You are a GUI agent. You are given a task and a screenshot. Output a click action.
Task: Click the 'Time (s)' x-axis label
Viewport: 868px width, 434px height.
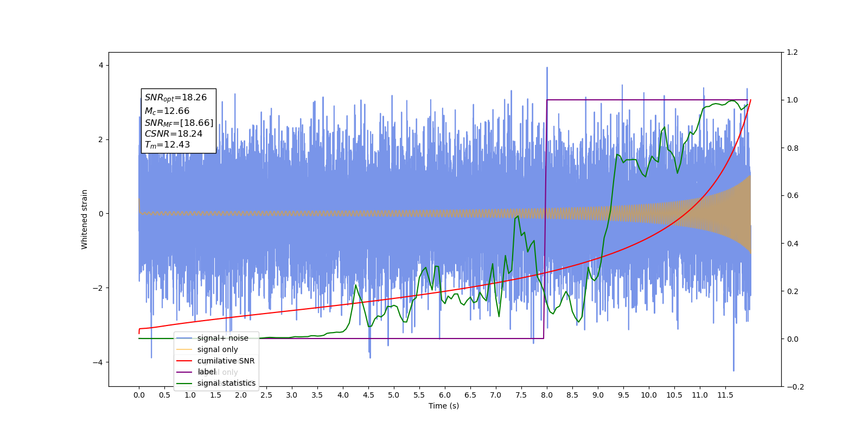444,406
